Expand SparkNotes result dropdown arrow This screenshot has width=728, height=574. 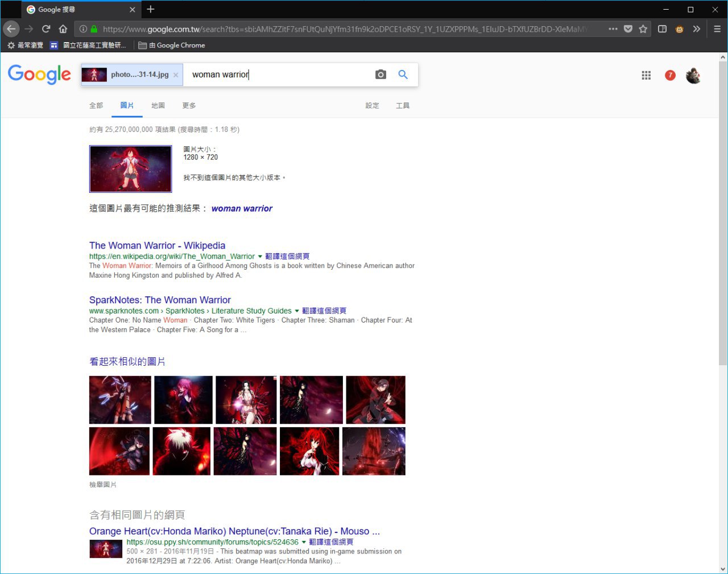(x=297, y=311)
